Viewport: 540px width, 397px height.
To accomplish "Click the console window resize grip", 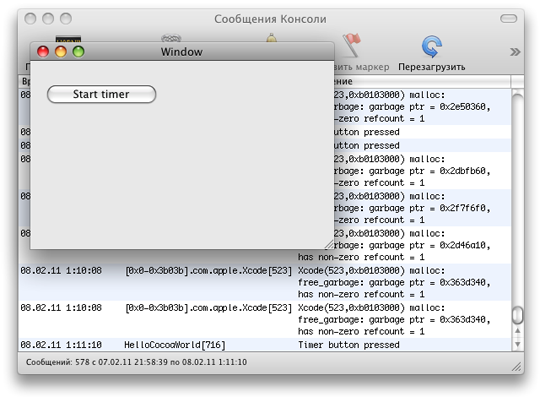I will pos(516,367).
